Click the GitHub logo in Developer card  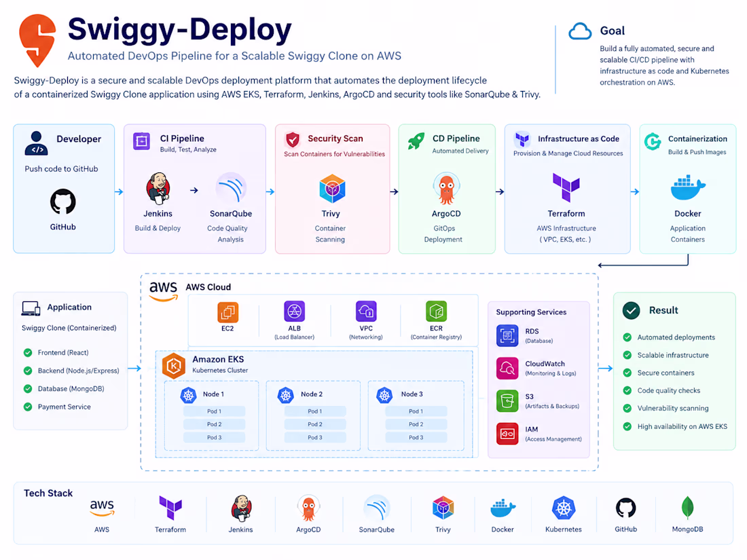63,202
